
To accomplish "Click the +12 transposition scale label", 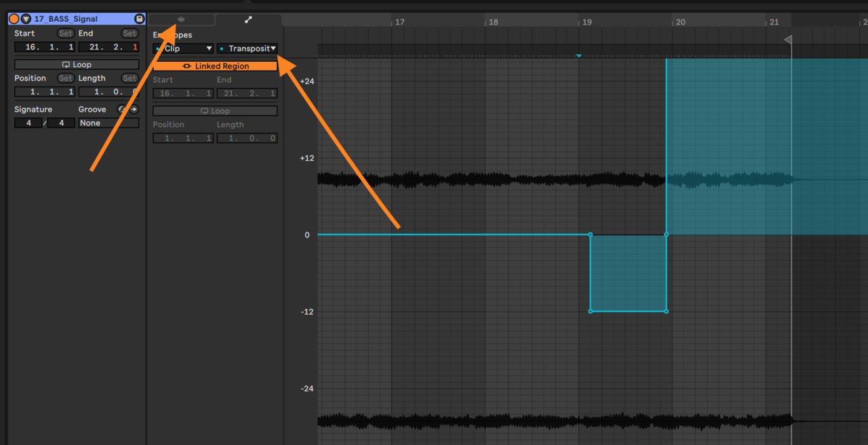I will (x=307, y=158).
